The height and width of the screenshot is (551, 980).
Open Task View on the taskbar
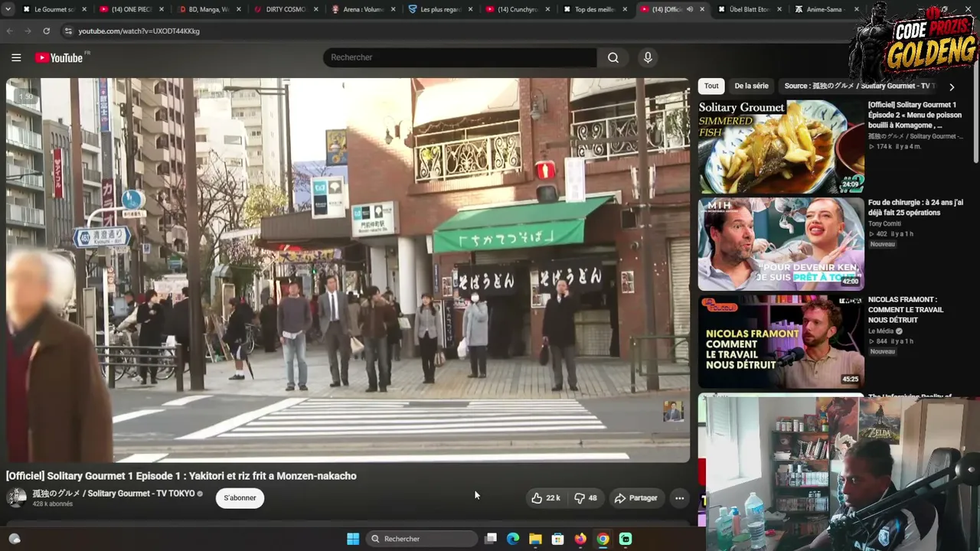(492, 539)
